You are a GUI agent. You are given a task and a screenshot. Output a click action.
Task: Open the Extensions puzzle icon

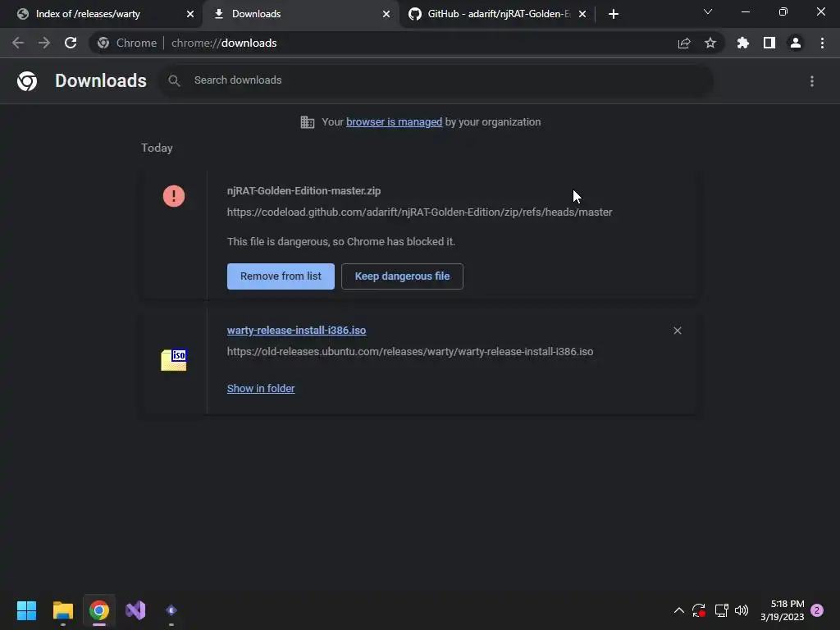pos(743,43)
